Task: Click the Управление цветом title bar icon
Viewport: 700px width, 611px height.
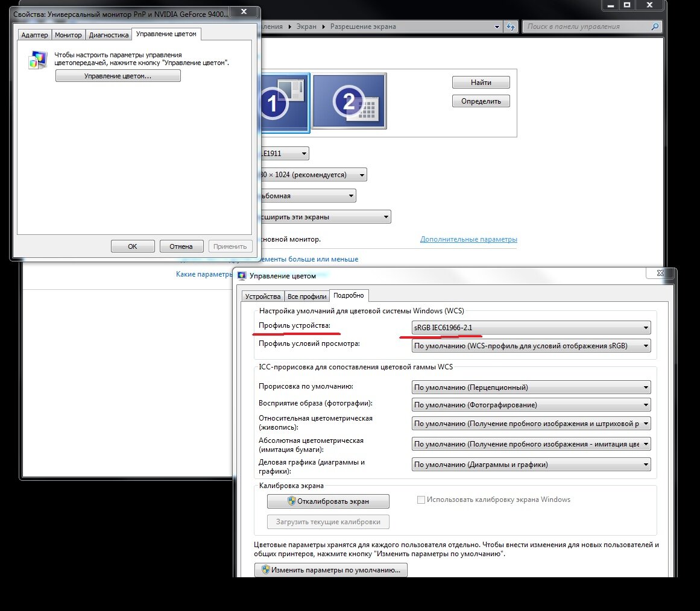Action: (x=242, y=276)
